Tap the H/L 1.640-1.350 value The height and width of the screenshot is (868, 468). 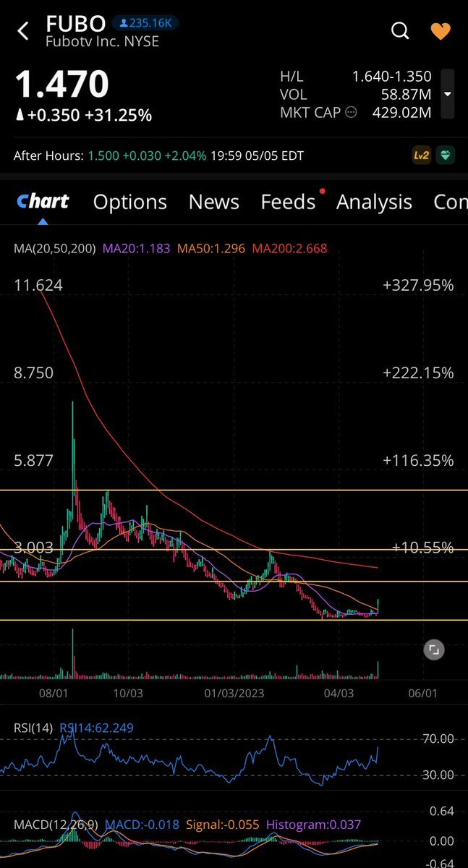pos(392,76)
